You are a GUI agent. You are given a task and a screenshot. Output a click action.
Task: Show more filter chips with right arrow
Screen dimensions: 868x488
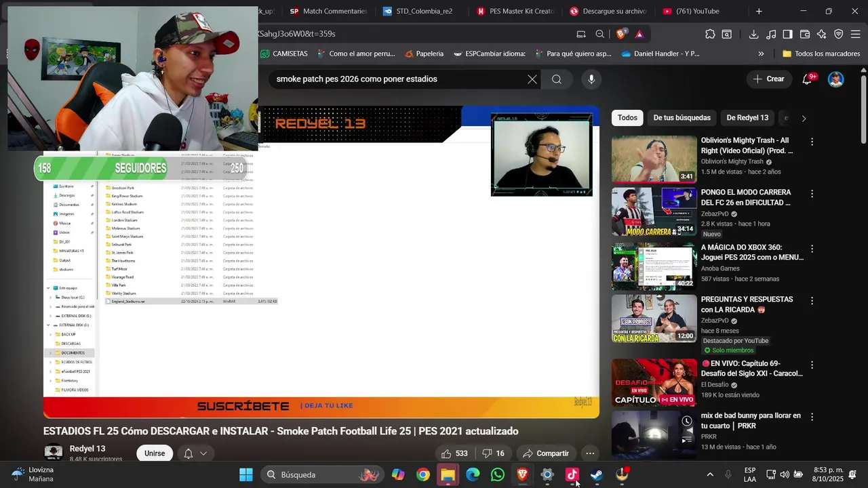(804, 118)
